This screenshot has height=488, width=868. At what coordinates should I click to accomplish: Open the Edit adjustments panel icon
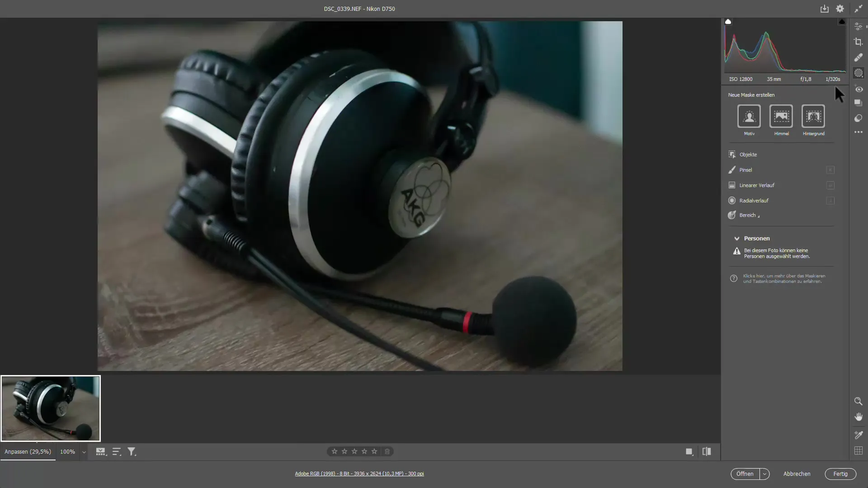click(x=858, y=27)
